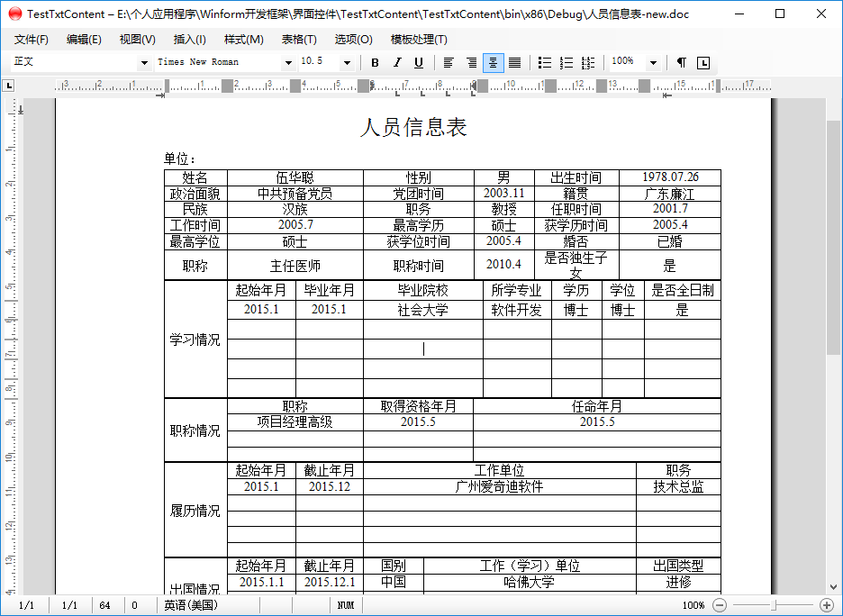Align paragraph text to the right
Viewport: 843px width, 616px height.
pos(471,63)
